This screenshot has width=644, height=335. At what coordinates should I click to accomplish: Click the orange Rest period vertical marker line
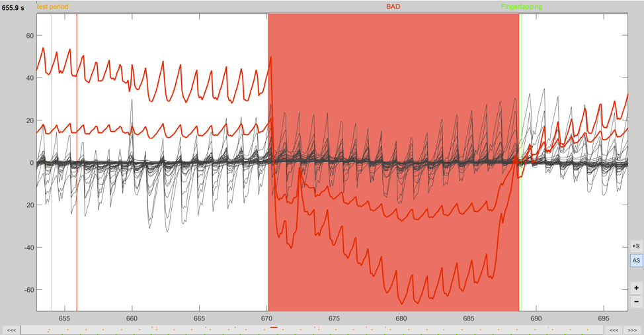coord(52,162)
